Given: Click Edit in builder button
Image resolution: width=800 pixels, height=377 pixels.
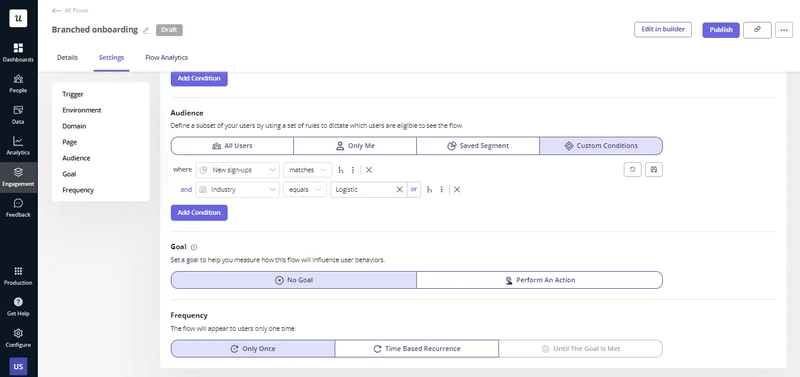Looking at the screenshot, I should click(x=663, y=30).
